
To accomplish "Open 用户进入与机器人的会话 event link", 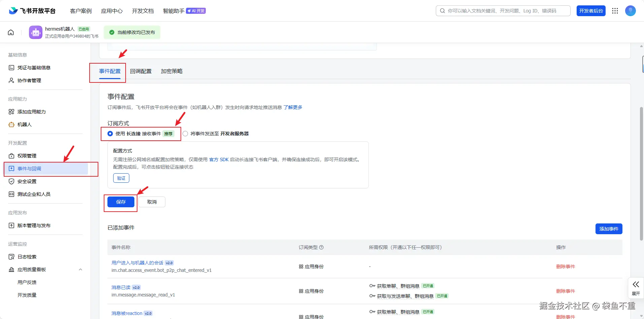I will [137, 263].
